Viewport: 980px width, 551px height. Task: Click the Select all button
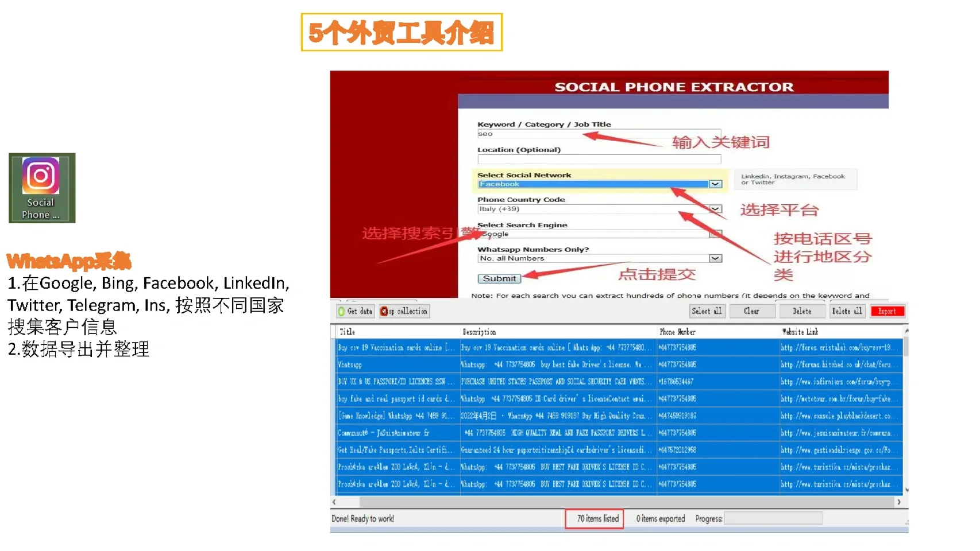(x=707, y=311)
